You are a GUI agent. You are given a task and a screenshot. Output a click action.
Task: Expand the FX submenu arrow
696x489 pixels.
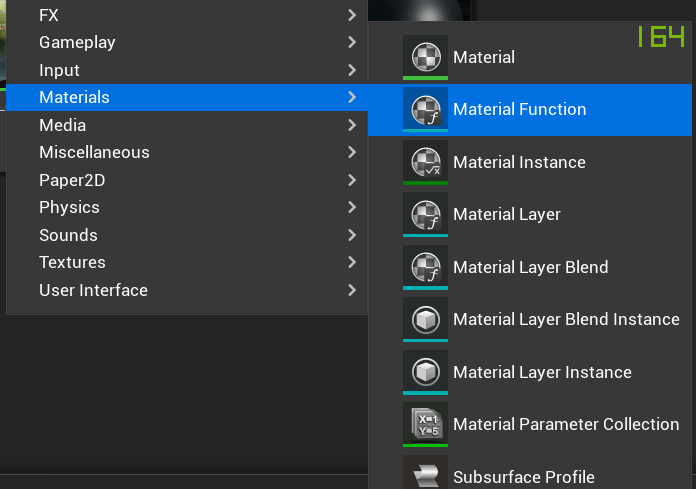tap(352, 15)
